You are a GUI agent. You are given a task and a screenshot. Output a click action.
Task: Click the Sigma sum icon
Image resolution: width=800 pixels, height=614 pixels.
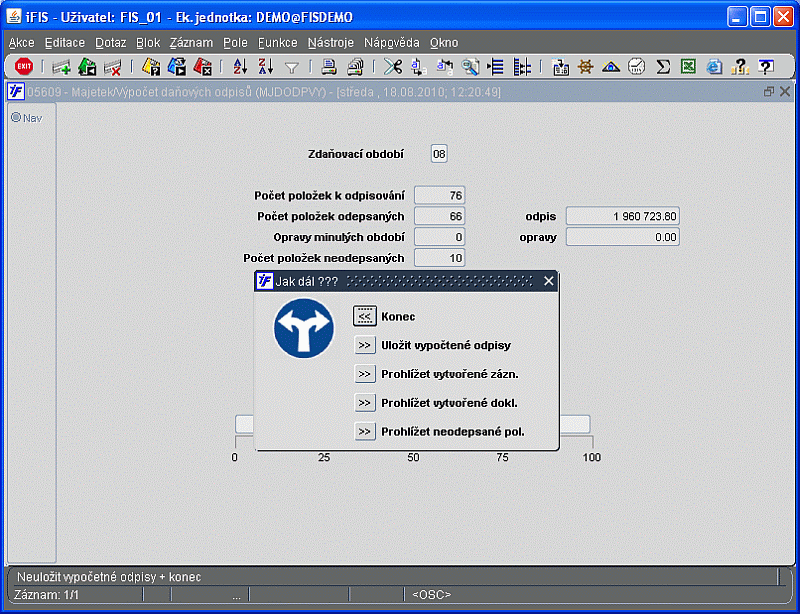click(663, 66)
